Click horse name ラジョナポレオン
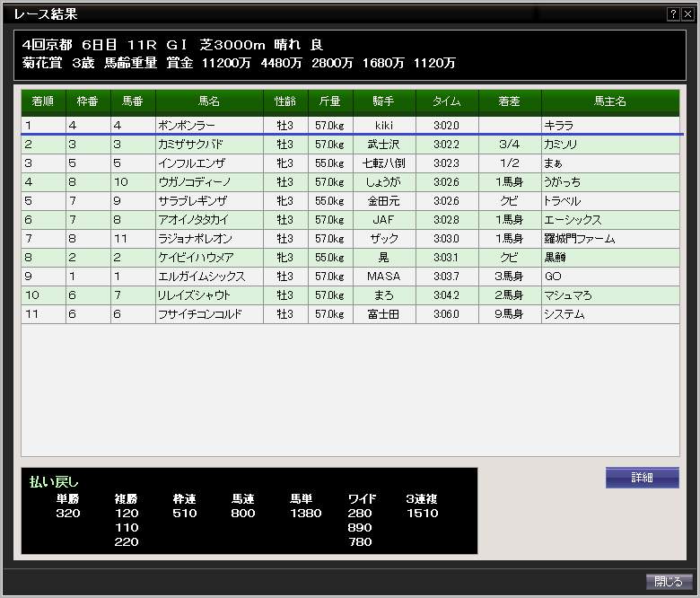Viewport: 700px width, 598px height. (x=195, y=239)
